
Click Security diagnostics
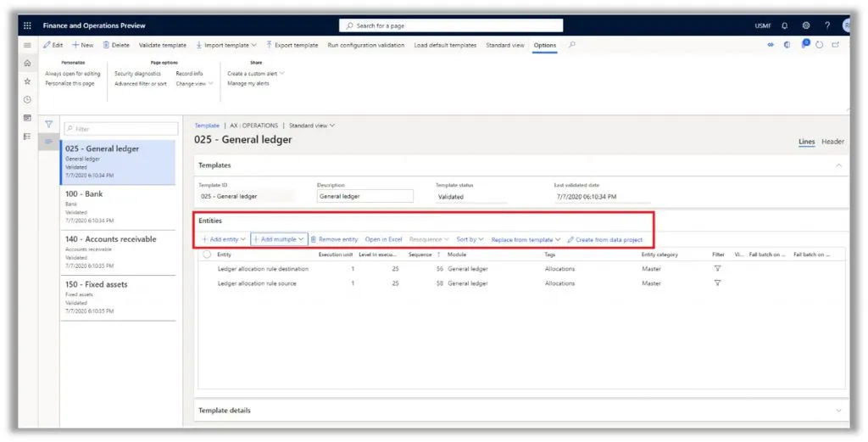(x=137, y=74)
